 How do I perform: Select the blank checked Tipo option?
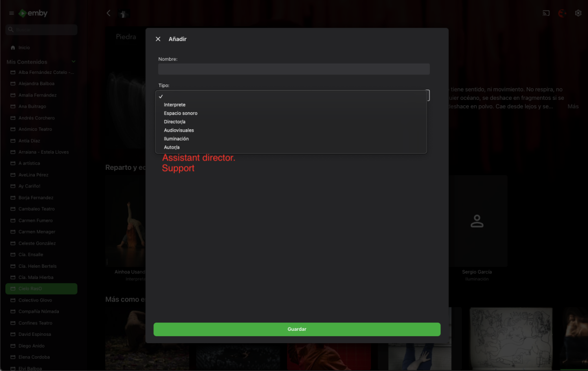click(x=291, y=96)
